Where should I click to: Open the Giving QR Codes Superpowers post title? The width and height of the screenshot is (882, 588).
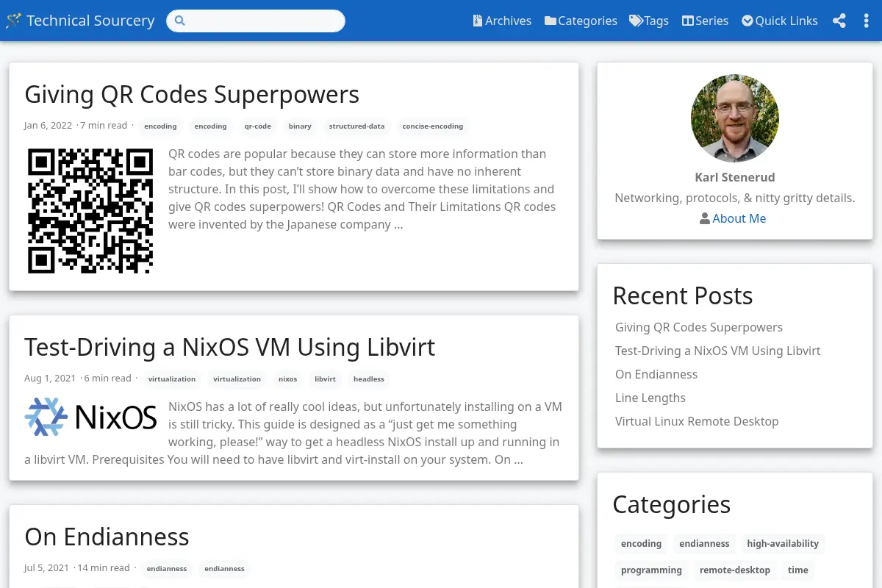coord(192,94)
